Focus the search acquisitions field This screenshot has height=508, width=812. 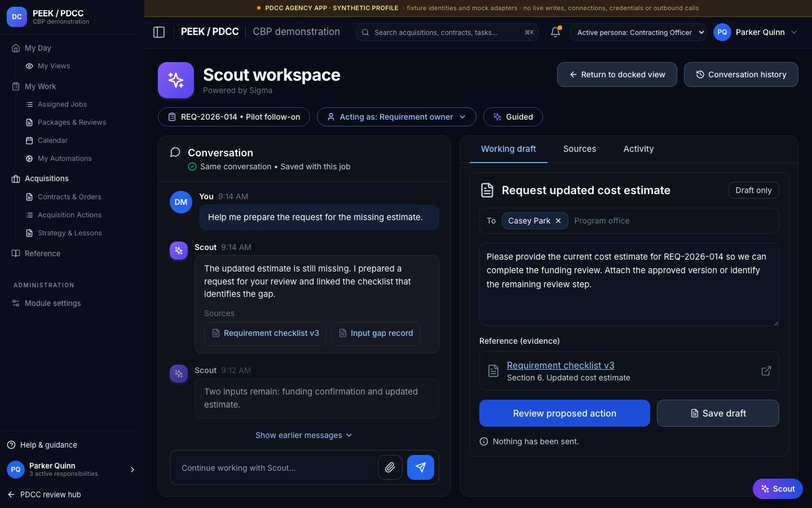[x=447, y=32]
